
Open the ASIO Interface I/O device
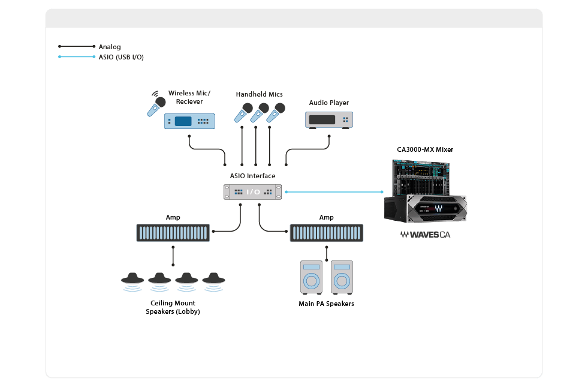pyautogui.click(x=254, y=191)
